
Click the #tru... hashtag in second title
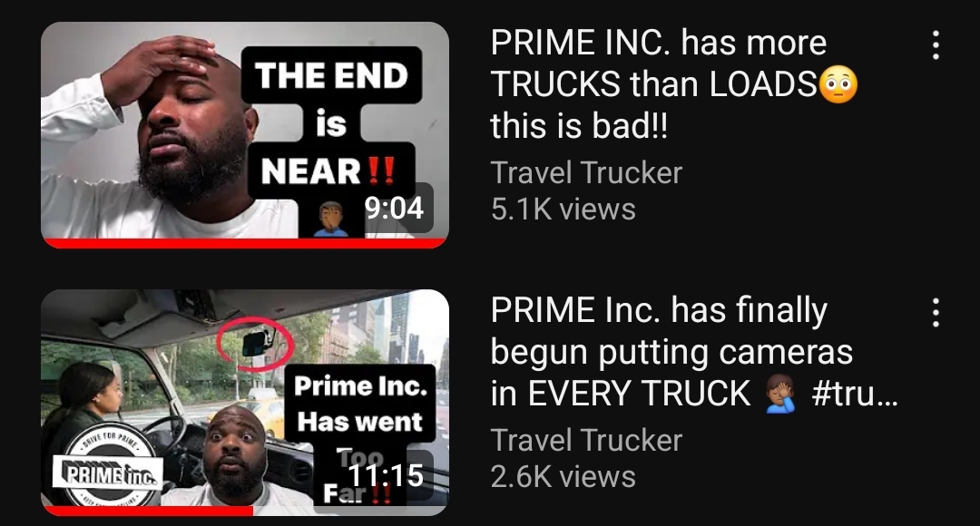[855, 394]
